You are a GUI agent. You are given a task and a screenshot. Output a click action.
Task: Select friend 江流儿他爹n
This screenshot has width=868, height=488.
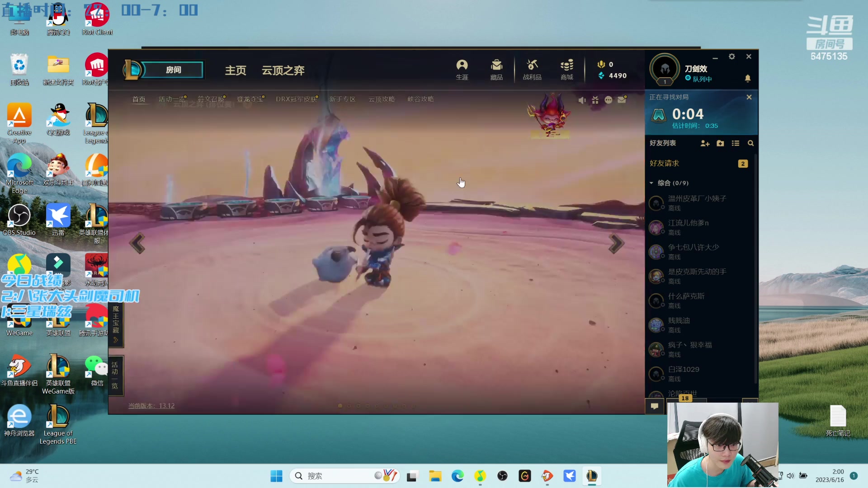click(698, 227)
